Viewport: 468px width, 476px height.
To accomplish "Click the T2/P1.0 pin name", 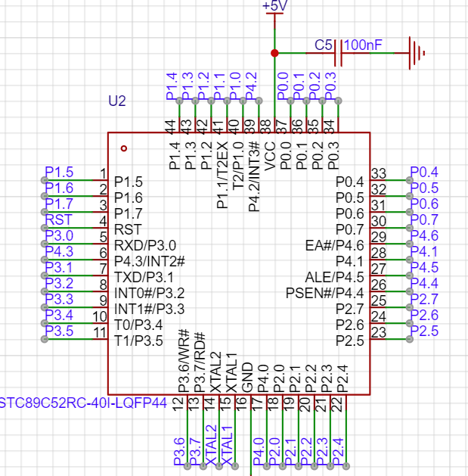I will (237, 166).
